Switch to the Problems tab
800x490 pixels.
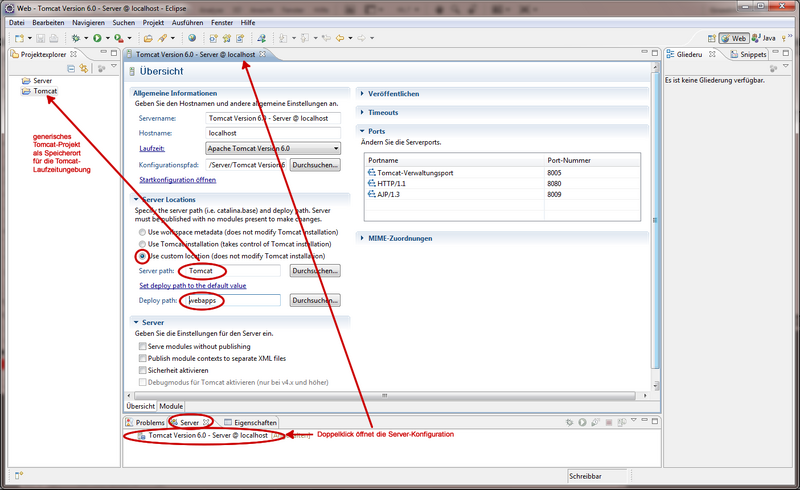coord(145,423)
